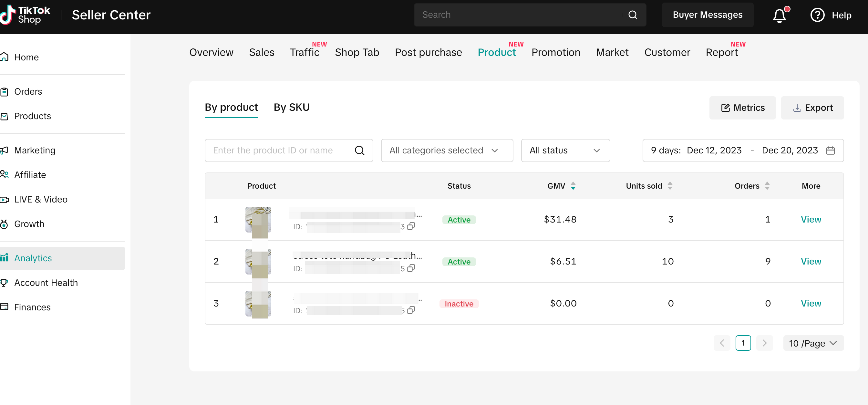Click the Export button
The width and height of the screenshot is (868, 405).
(812, 108)
